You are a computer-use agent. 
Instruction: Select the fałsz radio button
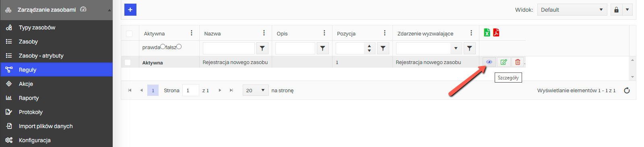(179, 47)
